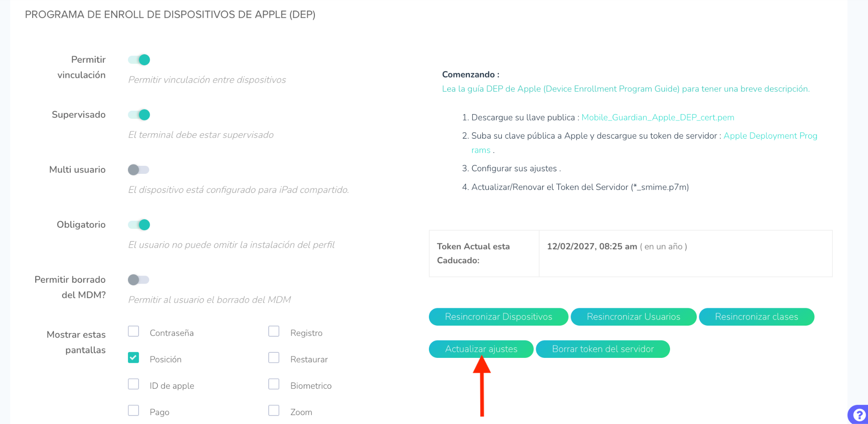Open the help question mark icon

[x=859, y=415]
